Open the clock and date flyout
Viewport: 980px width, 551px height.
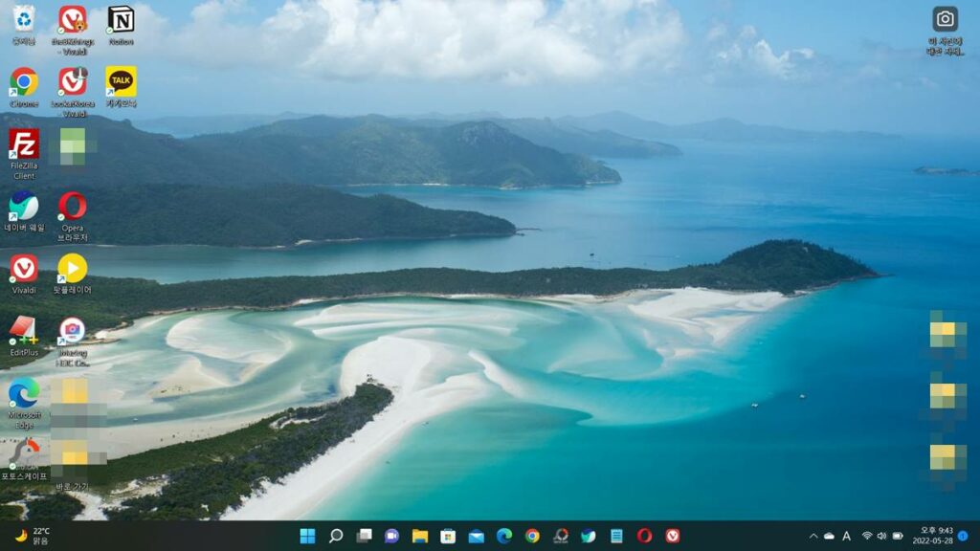[x=931, y=536]
